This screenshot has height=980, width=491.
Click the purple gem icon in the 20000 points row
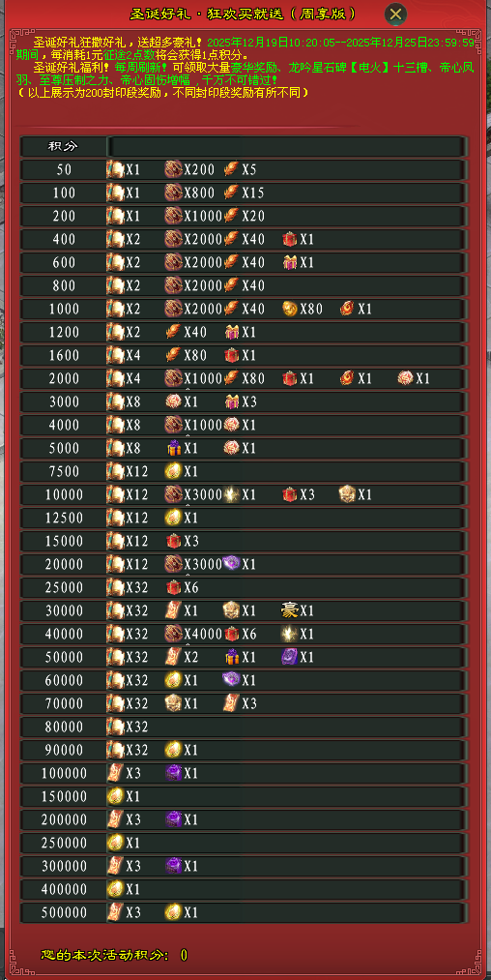coord(231,563)
